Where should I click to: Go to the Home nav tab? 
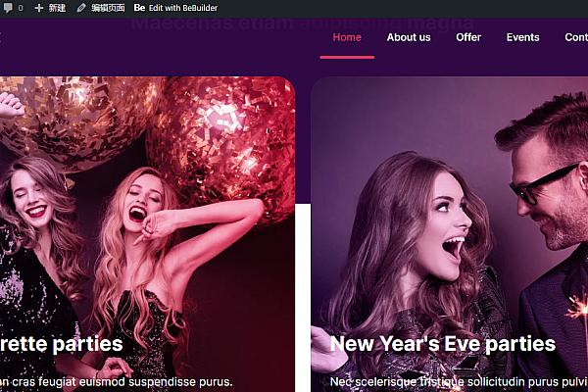[x=347, y=37]
